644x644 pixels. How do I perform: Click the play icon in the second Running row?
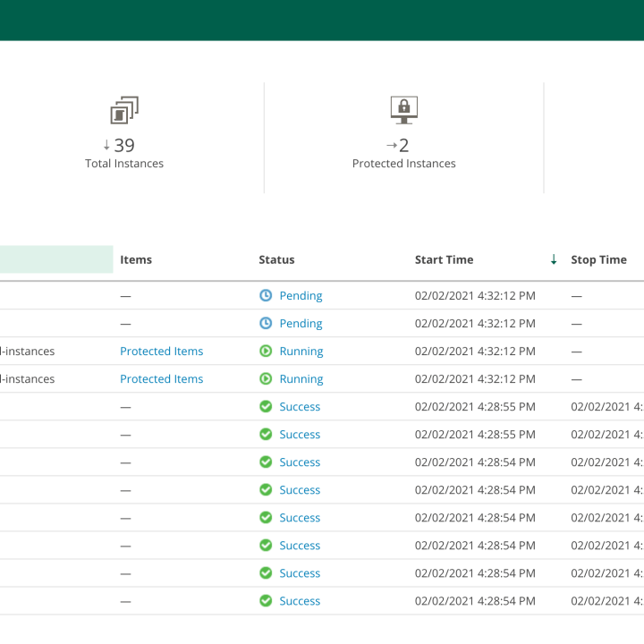coord(266,378)
